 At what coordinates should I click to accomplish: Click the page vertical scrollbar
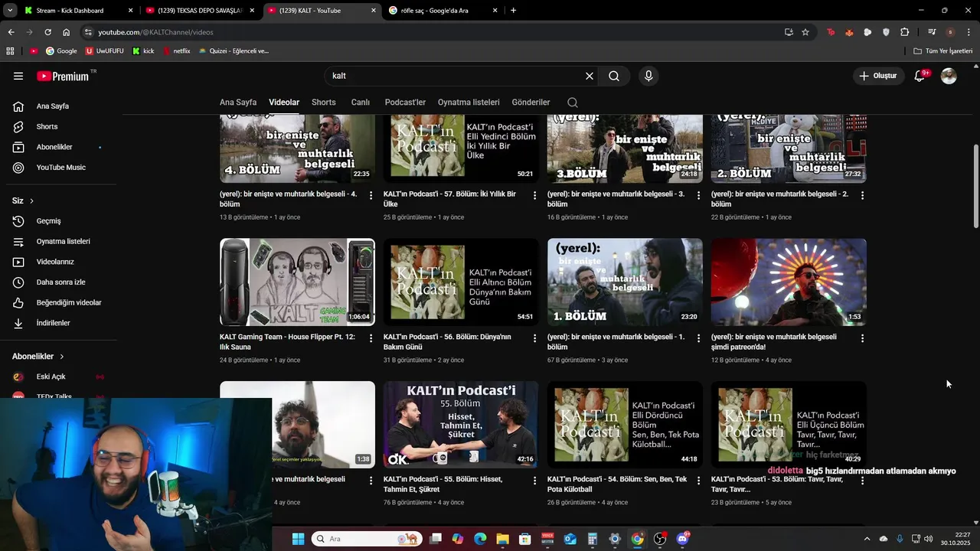tap(976, 186)
